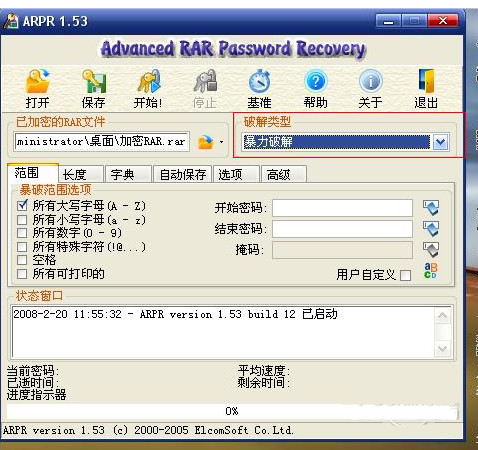Click the 退出 (Exit) door icon
478x450 pixels.
click(x=426, y=81)
